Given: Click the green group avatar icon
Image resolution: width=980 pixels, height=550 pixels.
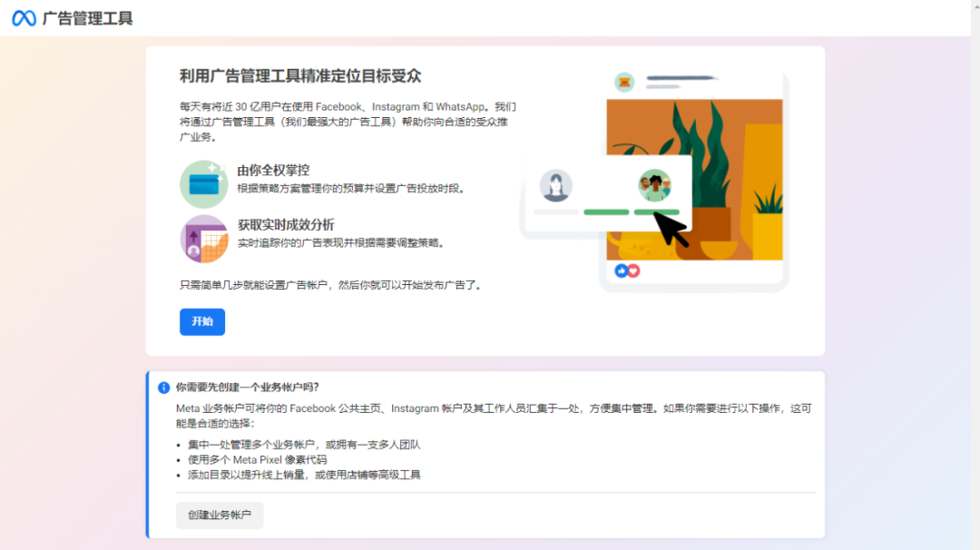Looking at the screenshot, I should pyautogui.click(x=653, y=186).
